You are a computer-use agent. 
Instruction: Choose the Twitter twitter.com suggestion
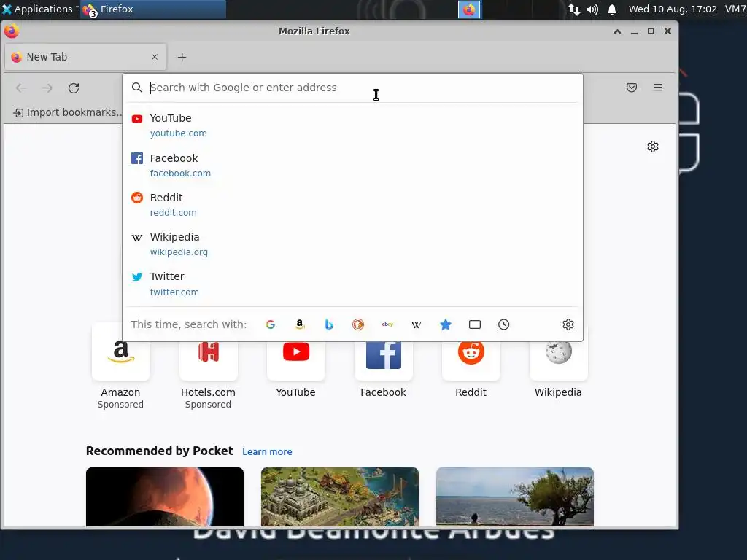click(x=352, y=284)
